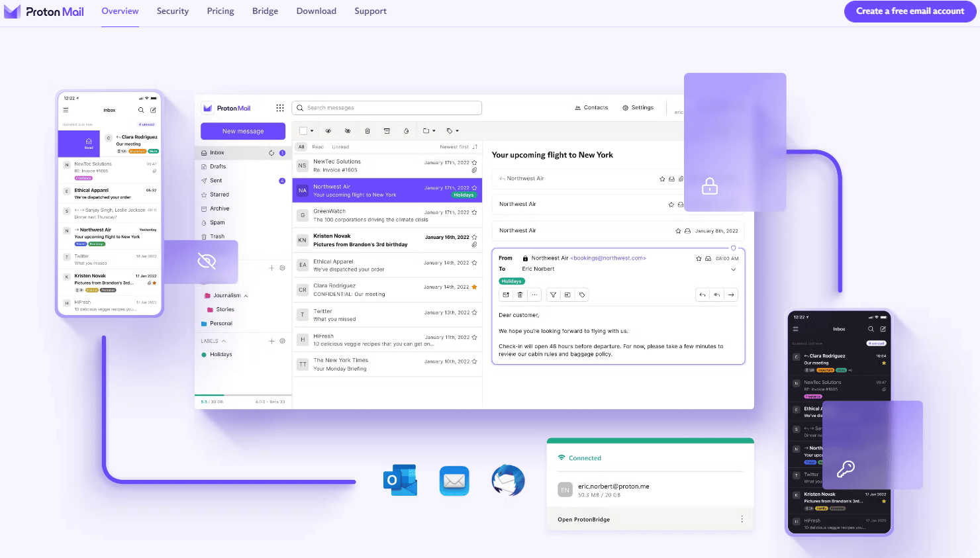Open the three-dot more menu in message
The width and height of the screenshot is (980, 558).
tap(534, 295)
